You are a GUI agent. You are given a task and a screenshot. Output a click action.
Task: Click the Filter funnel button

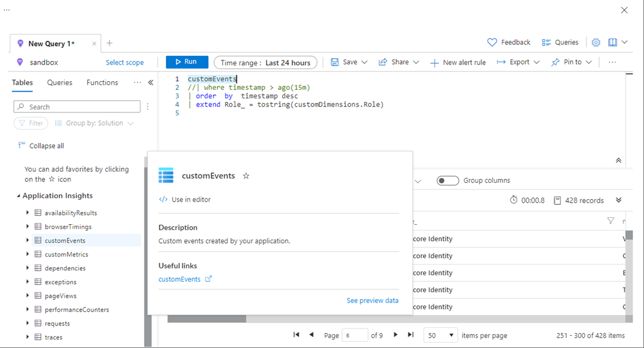click(x=31, y=123)
